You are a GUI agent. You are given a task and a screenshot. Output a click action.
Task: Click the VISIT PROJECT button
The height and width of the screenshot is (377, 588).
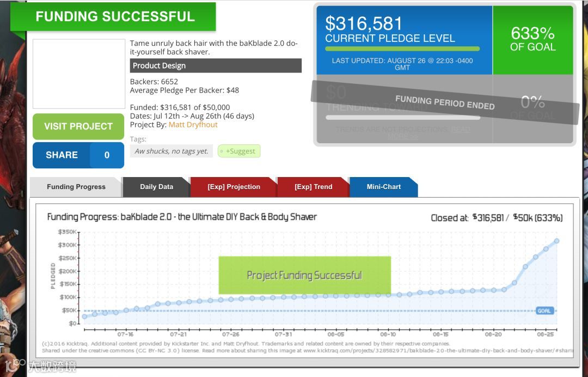tap(78, 126)
